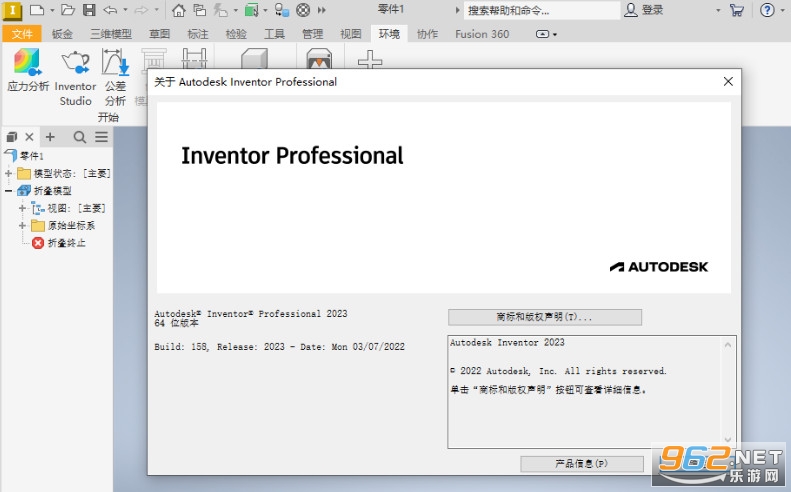Switch to the 视图 ribbon tab
Image resolution: width=791 pixels, height=492 pixels.
click(x=351, y=34)
